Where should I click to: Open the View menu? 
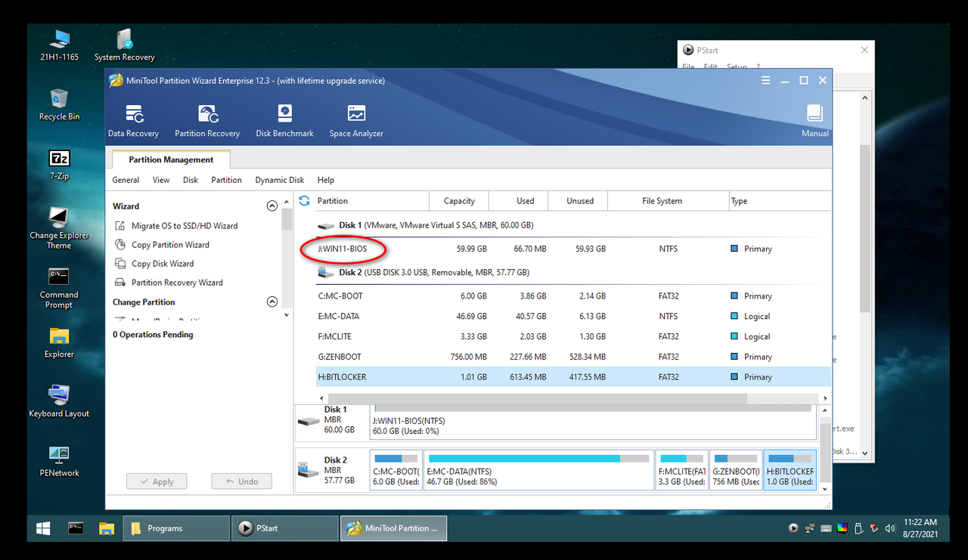tap(161, 180)
